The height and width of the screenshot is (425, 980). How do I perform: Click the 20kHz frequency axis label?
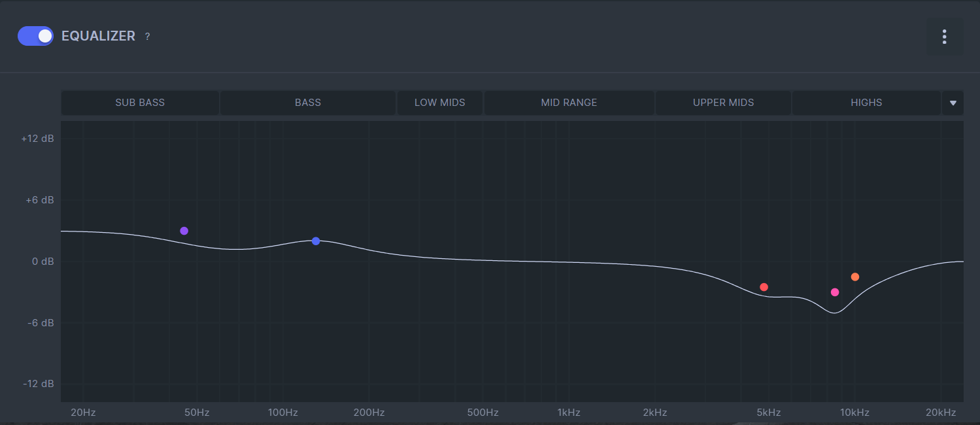pyautogui.click(x=941, y=413)
